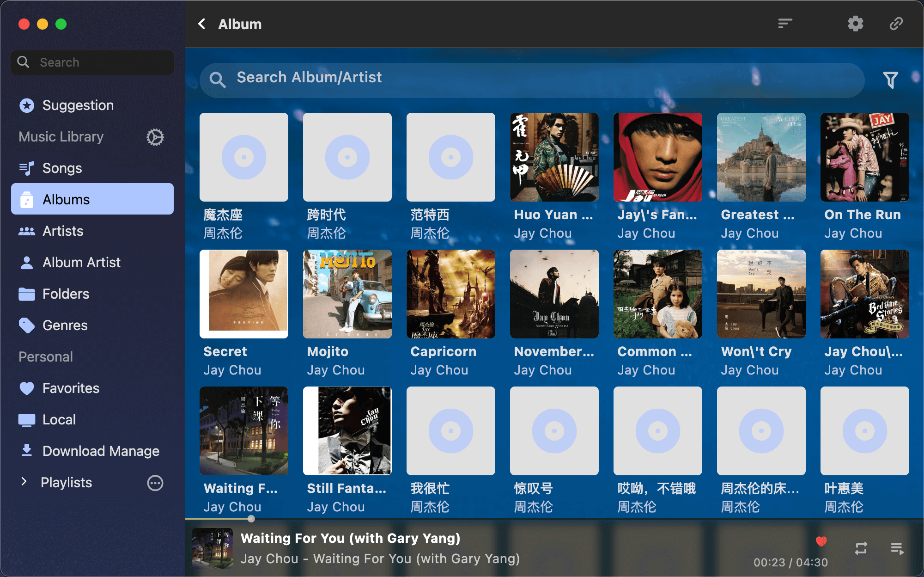Screen dimensions: 924x577
Task: Open Download Manage page
Action: (92, 451)
